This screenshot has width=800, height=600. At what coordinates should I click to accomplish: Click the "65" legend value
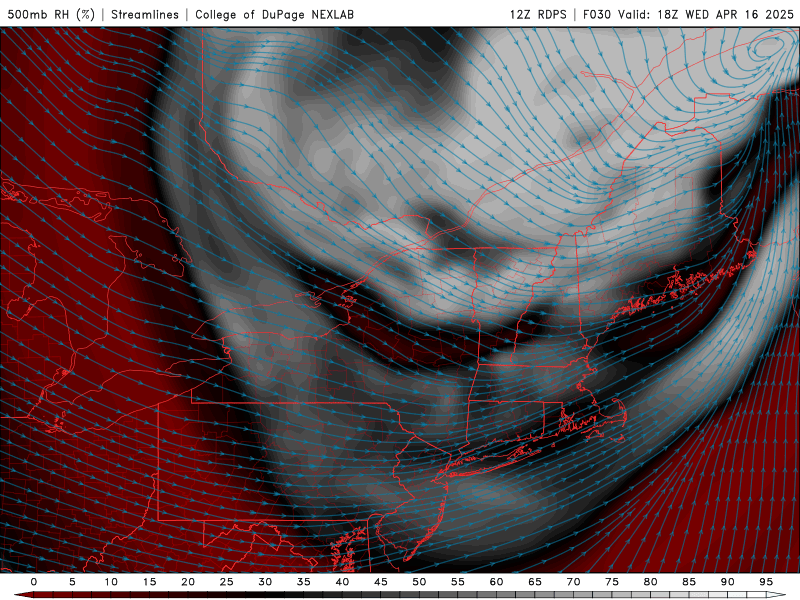click(535, 582)
